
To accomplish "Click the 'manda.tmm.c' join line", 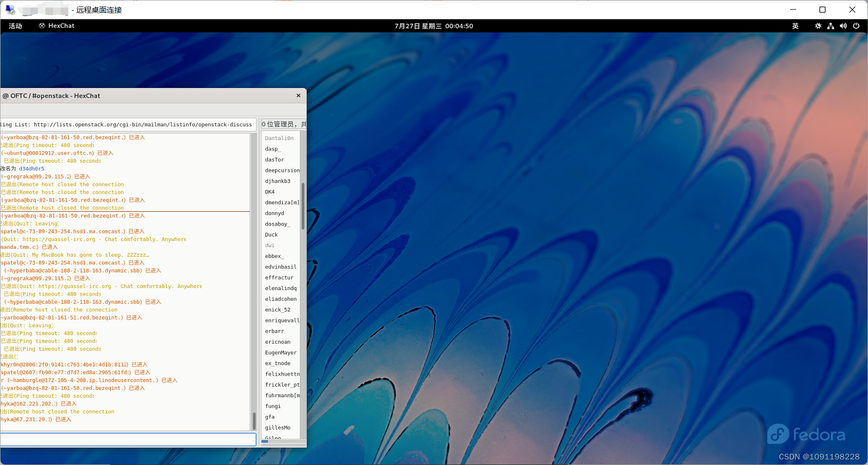I will pos(29,247).
